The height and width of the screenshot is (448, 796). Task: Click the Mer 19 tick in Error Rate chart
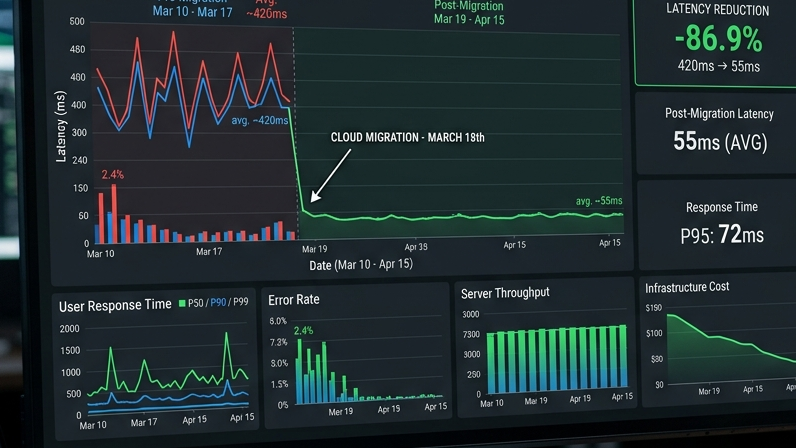coord(341,411)
